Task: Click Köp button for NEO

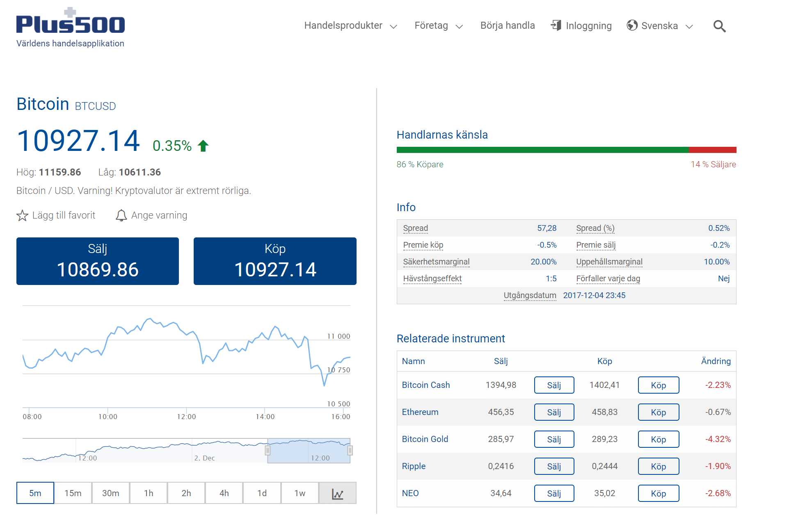Action: pos(658,493)
